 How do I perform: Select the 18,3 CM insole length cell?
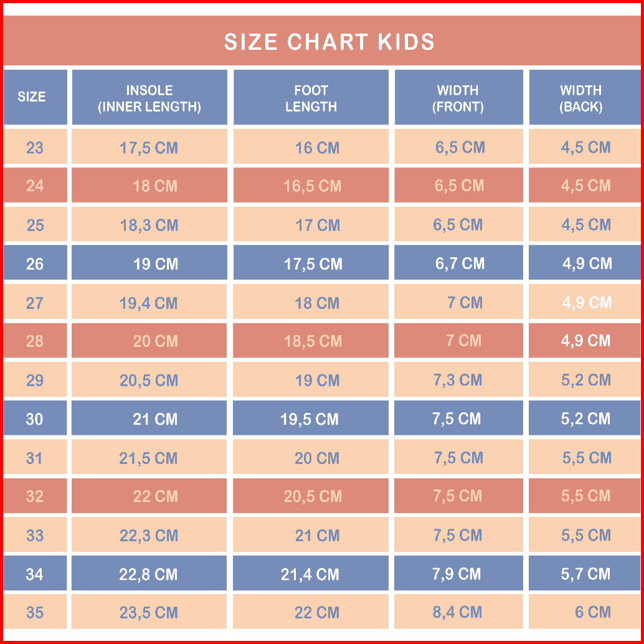click(x=149, y=225)
